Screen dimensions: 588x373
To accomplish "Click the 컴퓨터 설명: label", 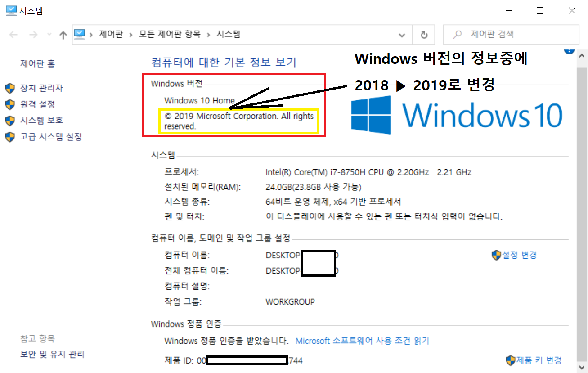I will point(187,286).
